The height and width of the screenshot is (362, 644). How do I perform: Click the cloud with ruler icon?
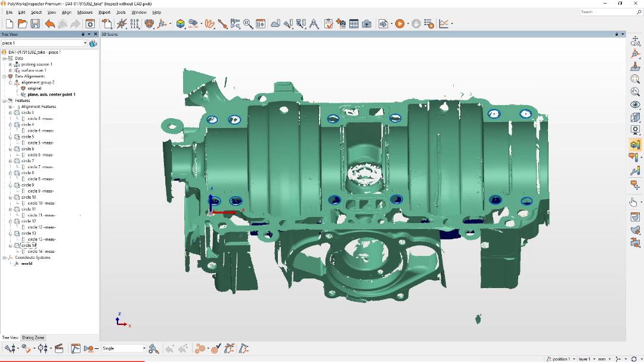tap(275, 24)
